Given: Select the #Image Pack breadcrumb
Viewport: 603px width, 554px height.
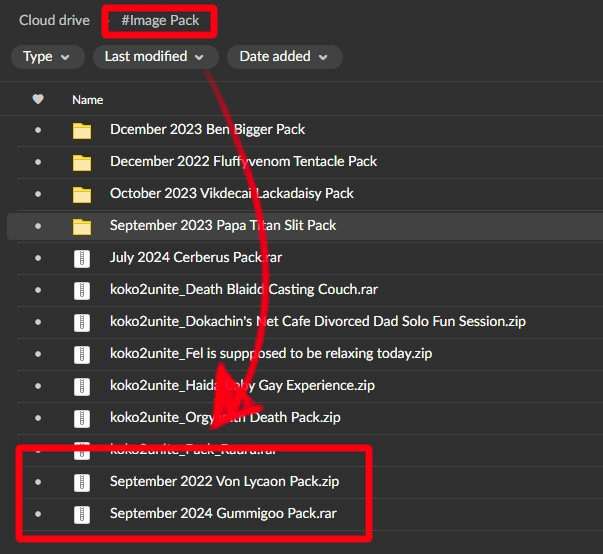Looking at the screenshot, I should (160, 20).
